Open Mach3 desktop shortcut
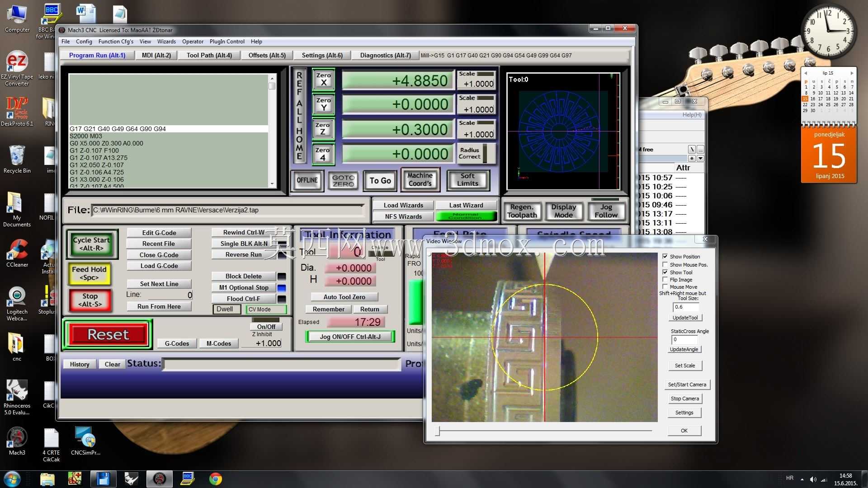 click(x=17, y=441)
